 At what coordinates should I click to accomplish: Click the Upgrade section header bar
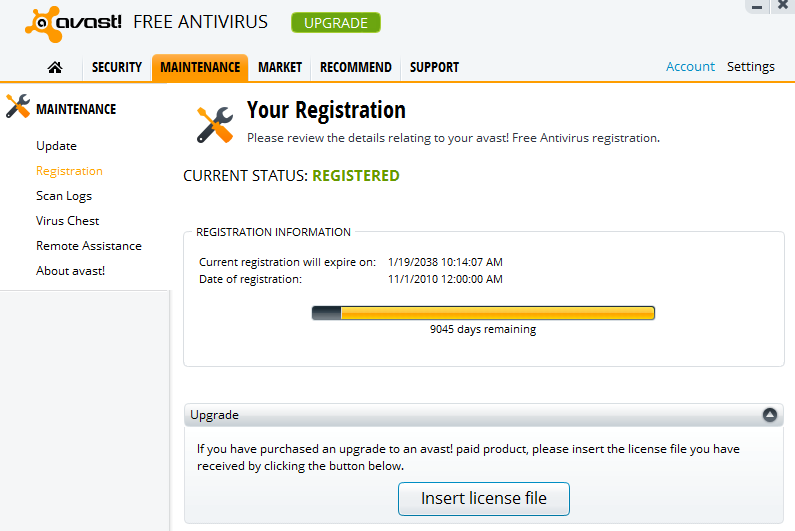[470, 415]
